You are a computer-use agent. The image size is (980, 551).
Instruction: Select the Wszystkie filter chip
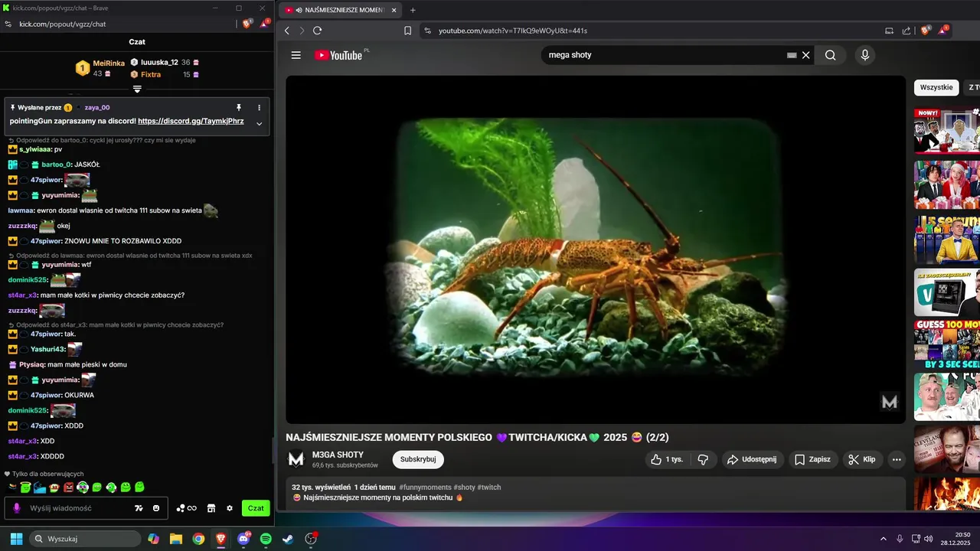pyautogui.click(x=936, y=87)
